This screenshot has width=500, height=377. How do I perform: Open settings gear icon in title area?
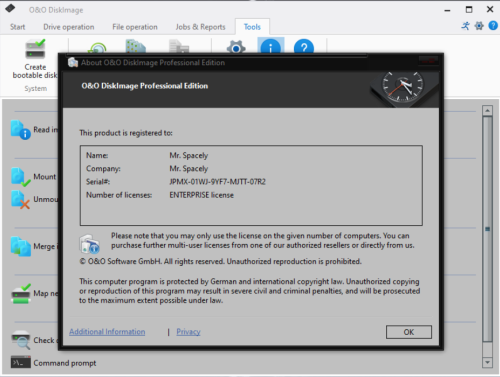point(479,26)
